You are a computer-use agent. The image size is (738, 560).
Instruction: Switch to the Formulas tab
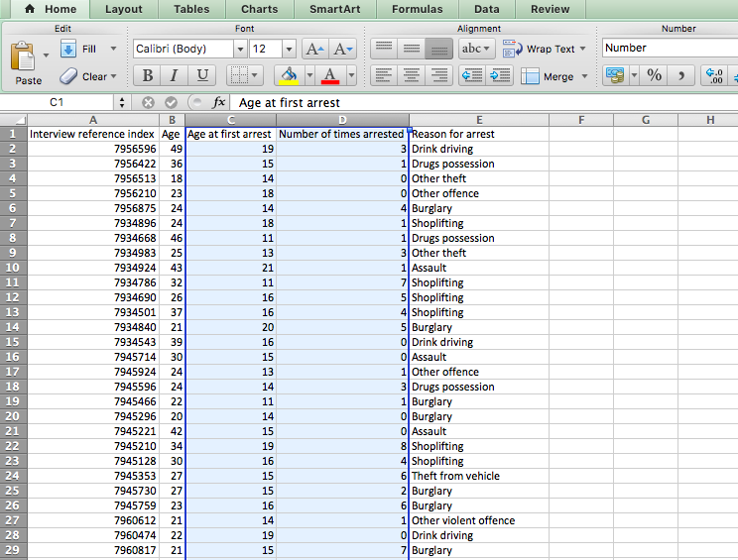coord(417,9)
